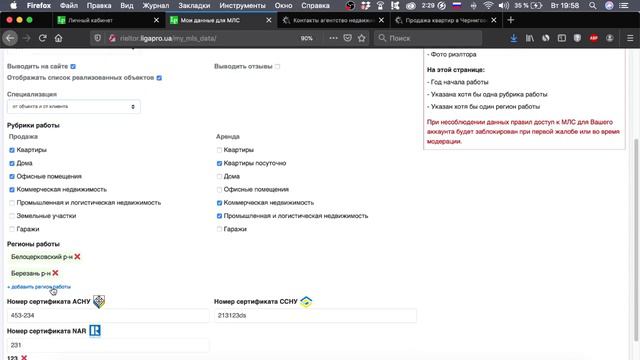Open the macOS notification center icon
640x360 pixels.
624,6
